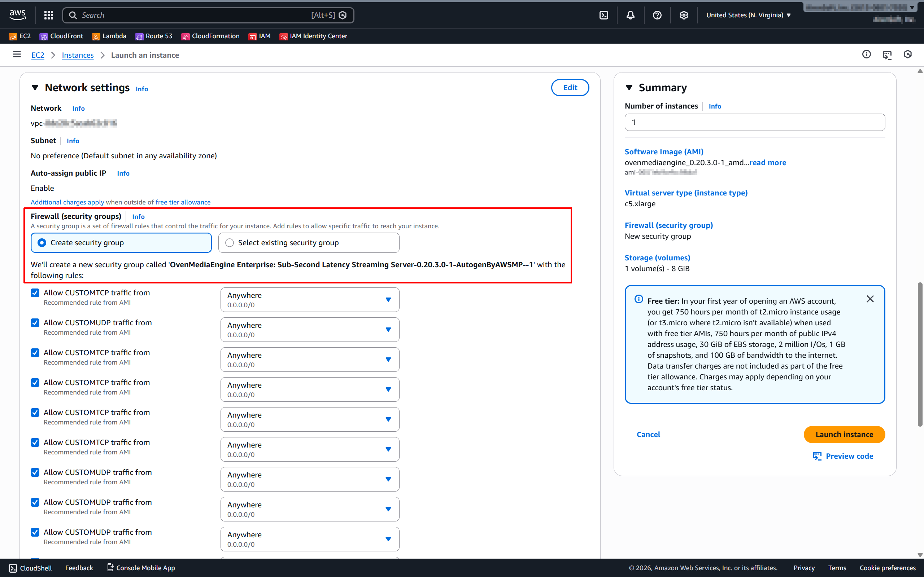The width and height of the screenshot is (924, 577).
Task: Open the first Anywhere source dropdown
Action: pyautogui.click(x=310, y=300)
